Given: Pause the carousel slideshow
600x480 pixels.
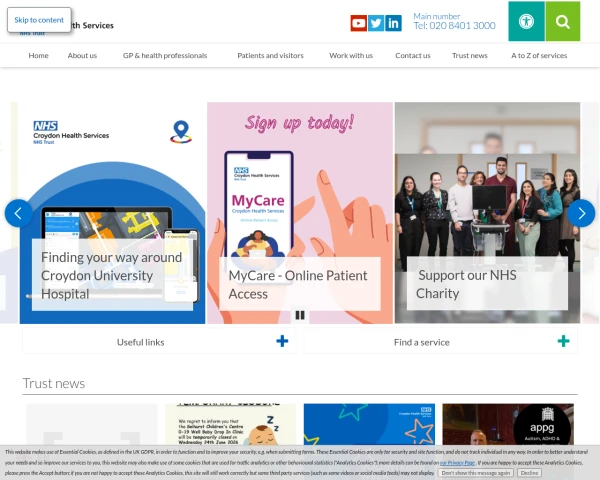Looking at the screenshot, I should 300,315.
